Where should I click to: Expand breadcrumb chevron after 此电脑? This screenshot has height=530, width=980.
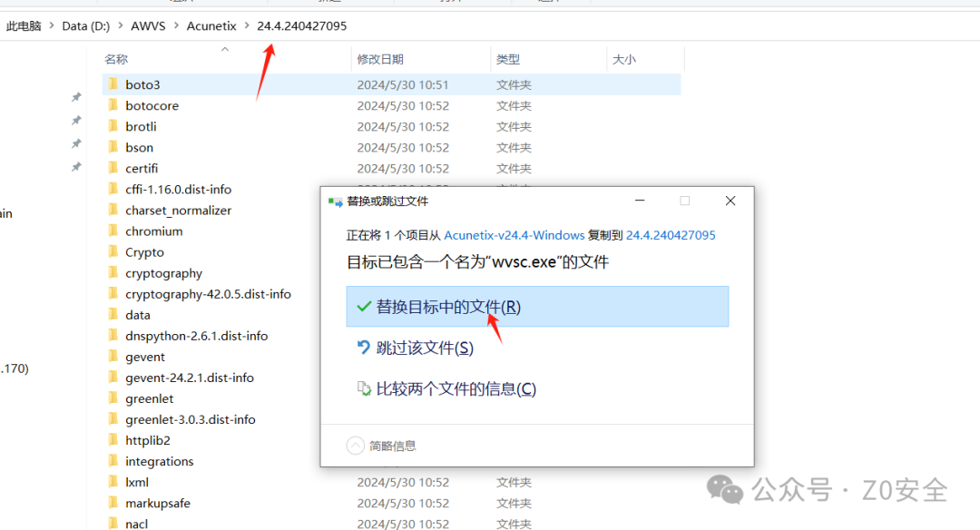[51, 25]
